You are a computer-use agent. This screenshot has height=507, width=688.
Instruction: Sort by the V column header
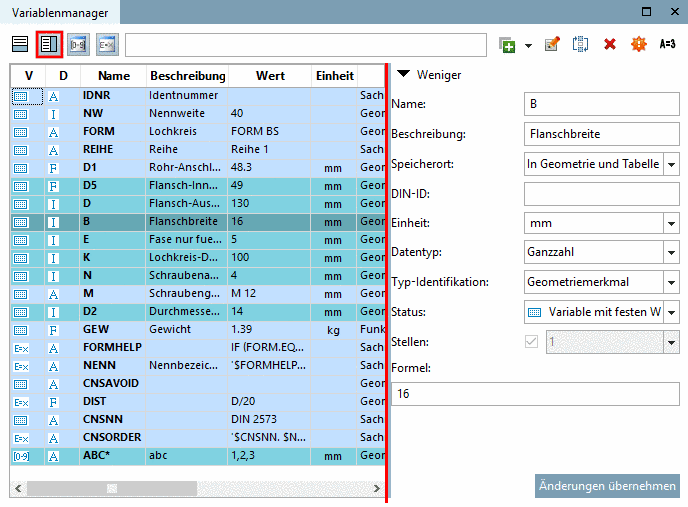pos(28,76)
